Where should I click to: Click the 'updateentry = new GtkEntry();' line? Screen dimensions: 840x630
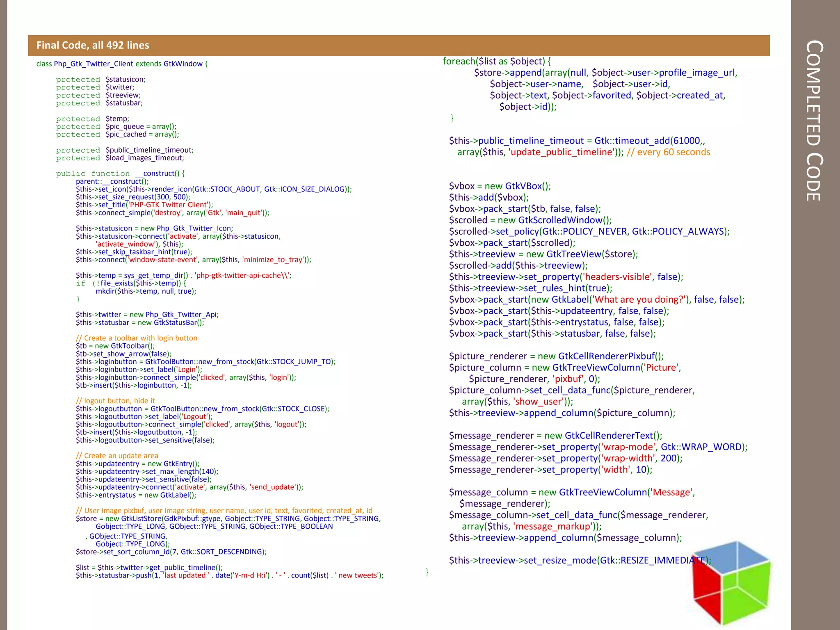tap(138, 463)
